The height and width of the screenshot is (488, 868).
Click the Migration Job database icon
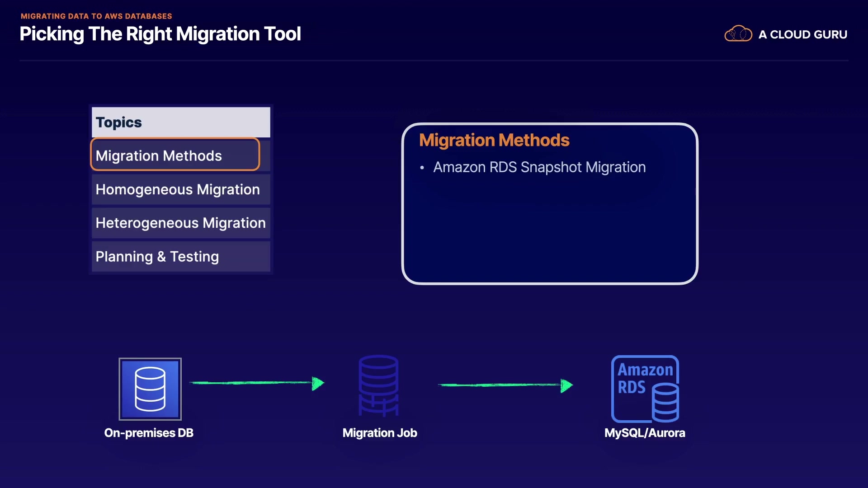[378, 385]
